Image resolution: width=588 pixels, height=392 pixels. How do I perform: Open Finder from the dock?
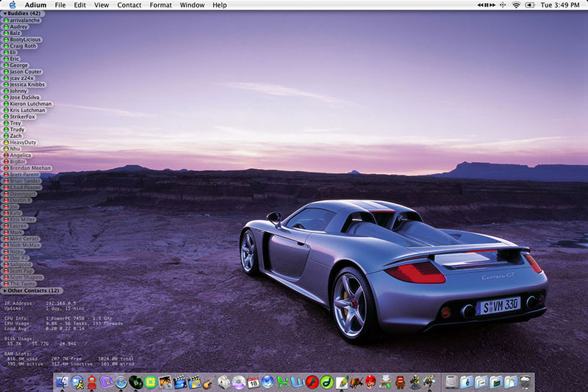coord(62,382)
